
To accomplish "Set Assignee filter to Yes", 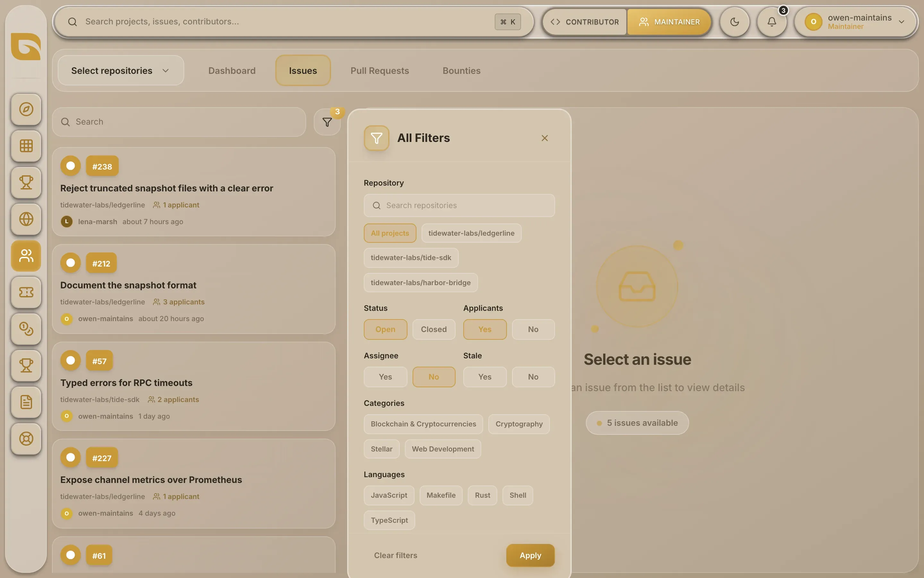I will [x=385, y=377].
